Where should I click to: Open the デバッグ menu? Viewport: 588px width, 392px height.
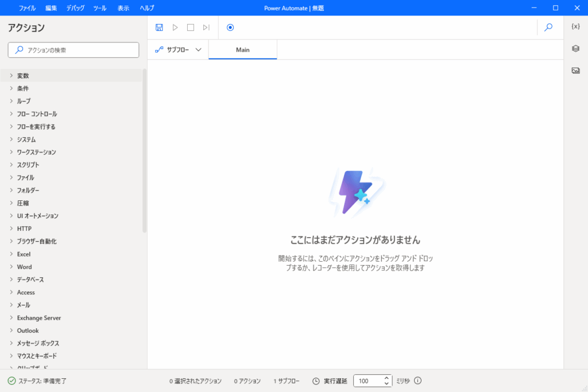tap(75, 8)
